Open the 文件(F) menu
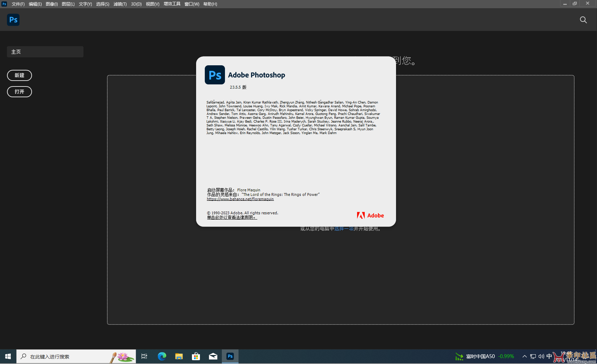This screenshot has height=364, width=597. pyautogui.click(x=18, y=4)
